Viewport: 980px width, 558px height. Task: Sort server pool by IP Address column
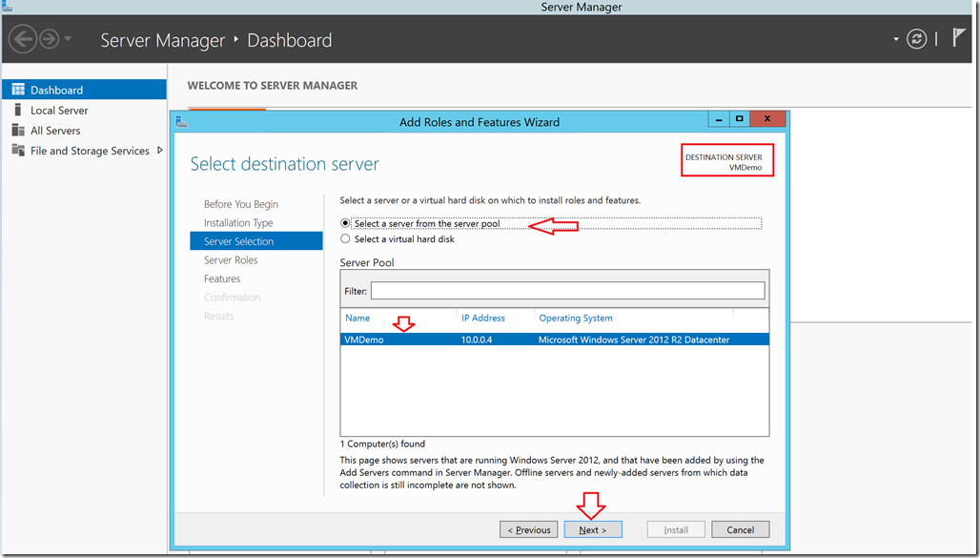(x=483, y=318)
